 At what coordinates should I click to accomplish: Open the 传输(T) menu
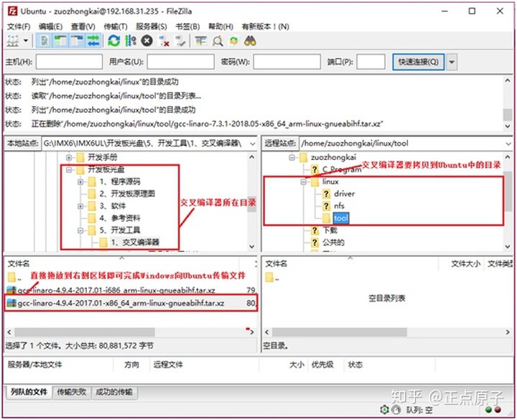point(116,27)
